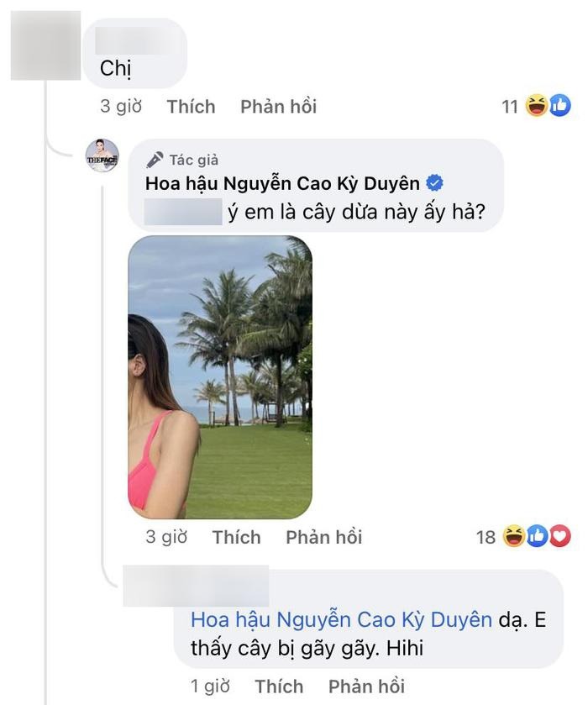Viewport: 588px width, 705px height.
Task: Open the palm tree beach photo attachment
Action: coord(220,377)
